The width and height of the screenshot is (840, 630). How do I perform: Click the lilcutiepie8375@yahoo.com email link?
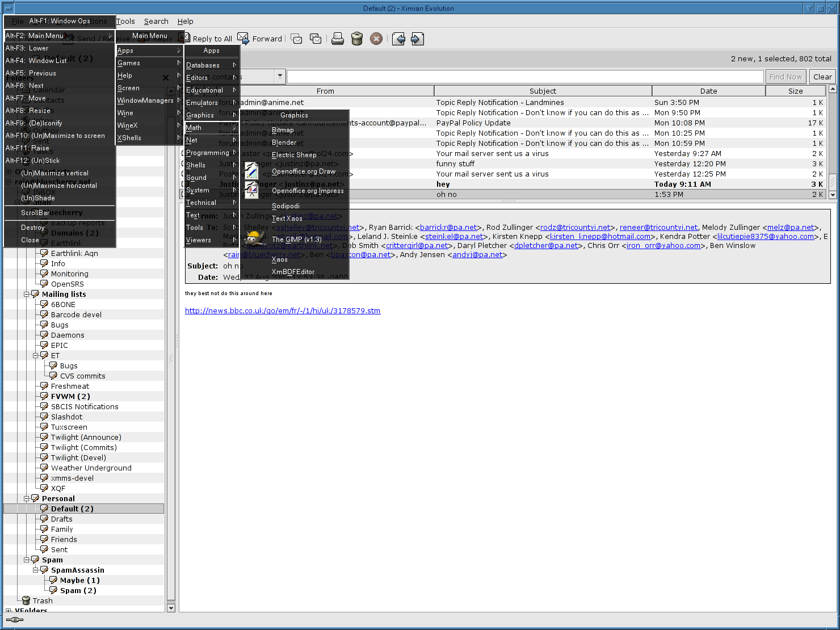(x=766, y=236)
